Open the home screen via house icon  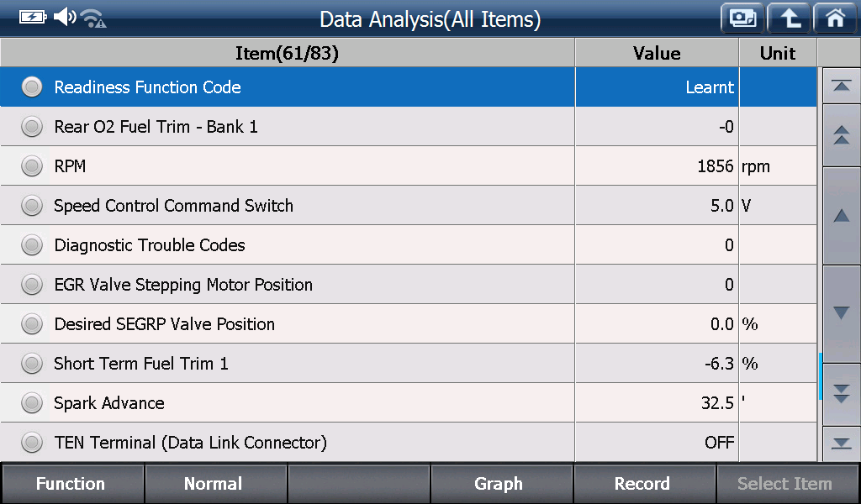tap(836, 18)
